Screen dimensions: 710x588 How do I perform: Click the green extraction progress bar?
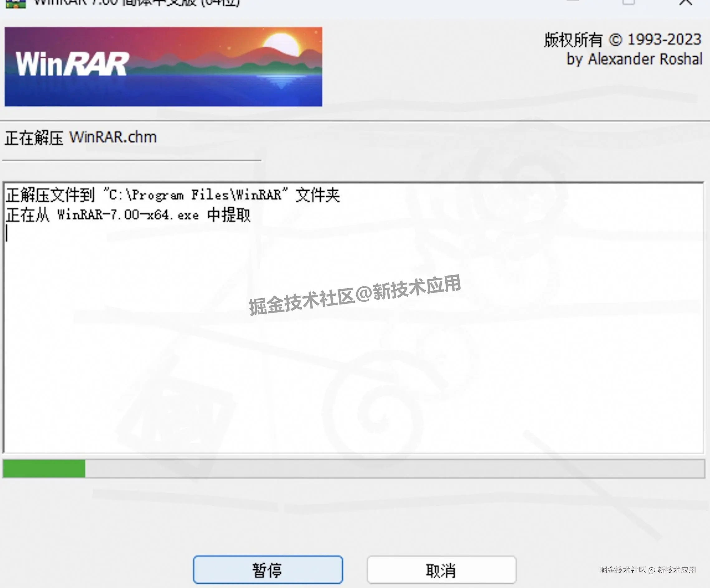(x=354, y=468)
